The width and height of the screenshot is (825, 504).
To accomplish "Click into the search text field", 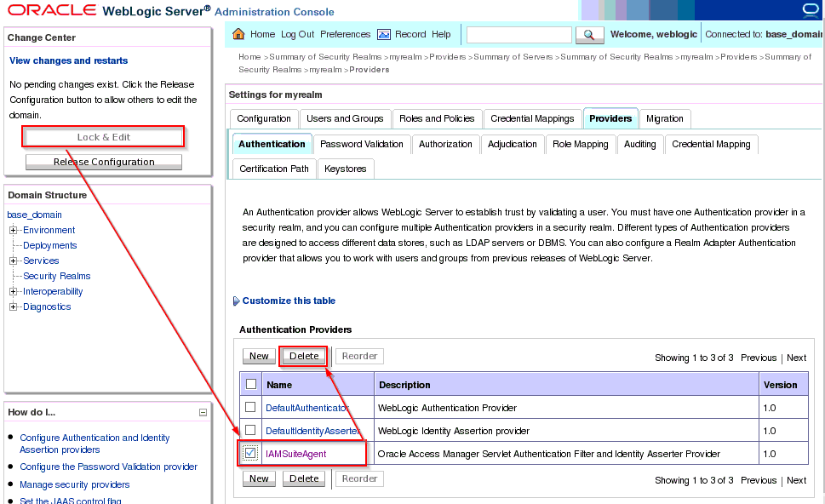I will coord(518,35).
